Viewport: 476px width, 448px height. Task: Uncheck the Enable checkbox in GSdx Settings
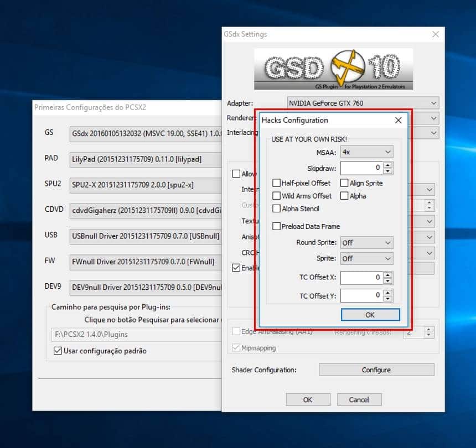pos(236,268)
